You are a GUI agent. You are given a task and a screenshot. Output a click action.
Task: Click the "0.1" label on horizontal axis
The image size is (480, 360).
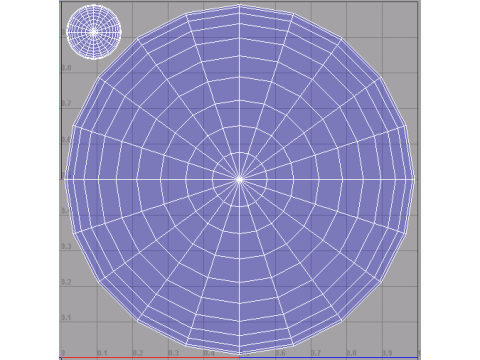[102, 353]
